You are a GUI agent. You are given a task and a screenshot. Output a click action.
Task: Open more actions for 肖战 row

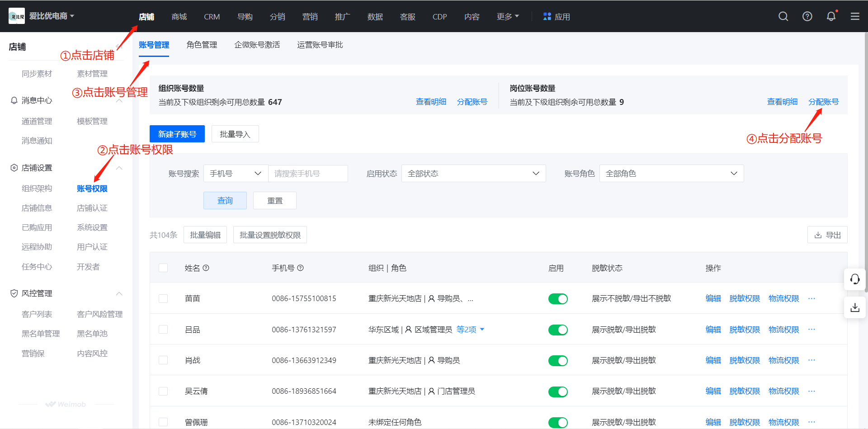pyautogui.click(x=812, y=360)
